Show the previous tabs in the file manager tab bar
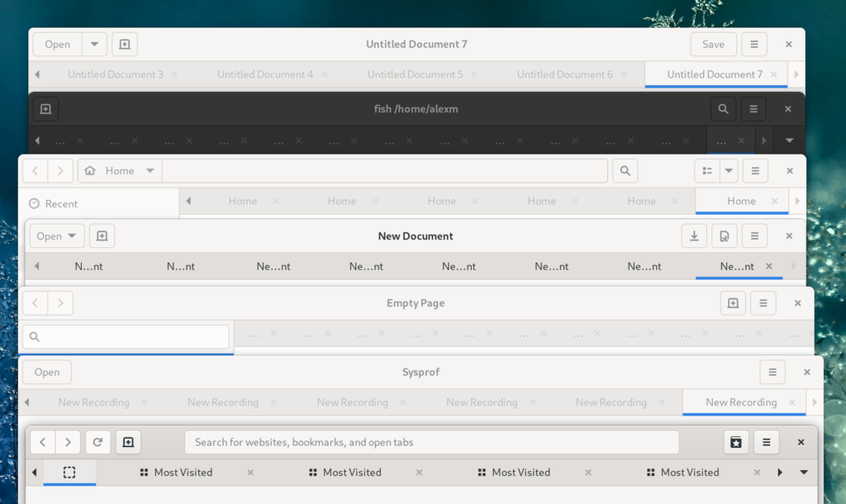This screenshot has width=846, height=504. click(x=188, y=201)
